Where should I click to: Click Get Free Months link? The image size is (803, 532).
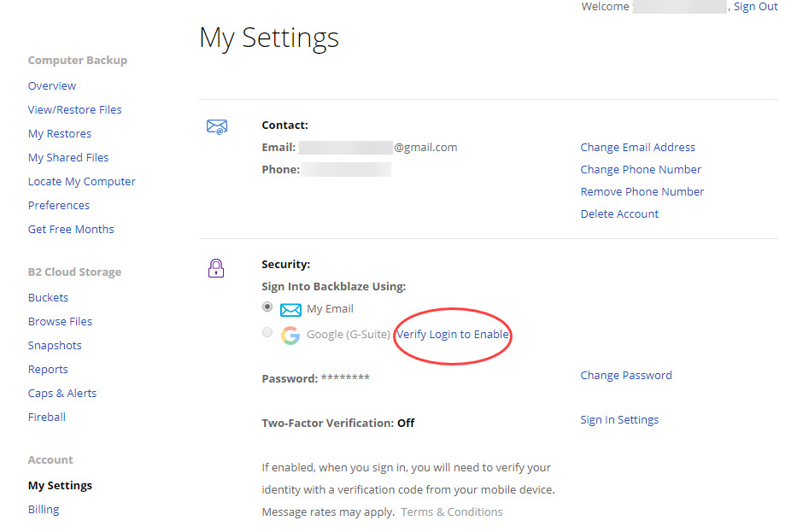coord(71,230)
